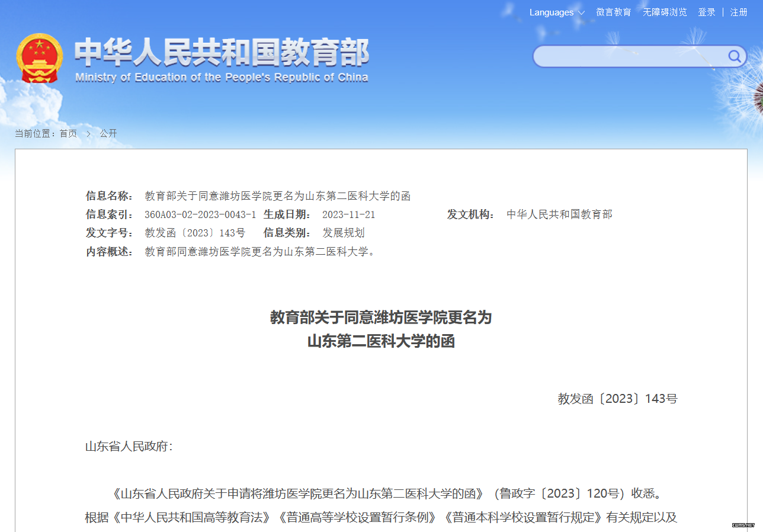
Task: Click the right-aligned 教发函〔2023〕143号 number
Action: pos(617,399)
